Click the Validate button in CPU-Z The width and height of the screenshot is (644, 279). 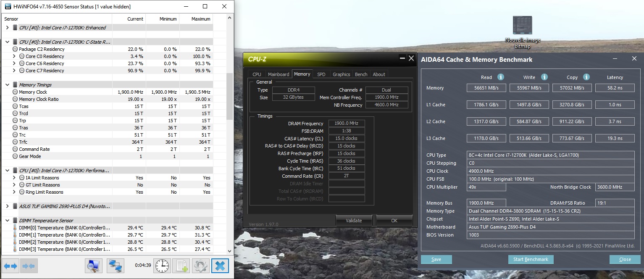coord(354,221)
